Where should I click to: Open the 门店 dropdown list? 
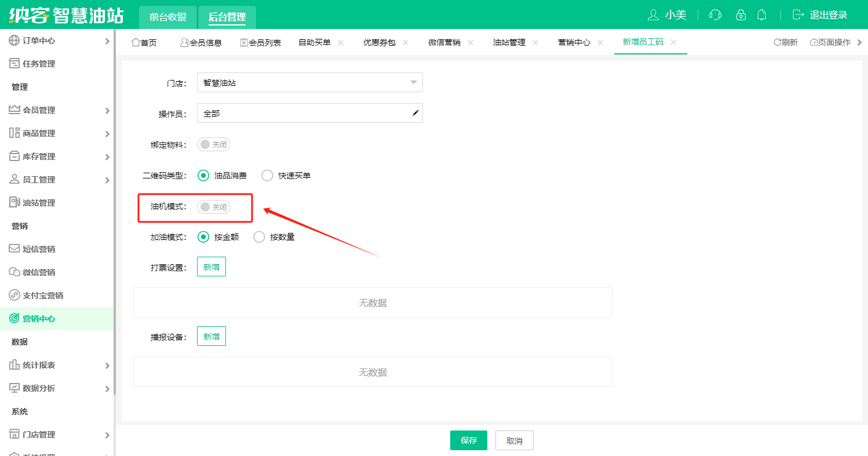[309, 82]
